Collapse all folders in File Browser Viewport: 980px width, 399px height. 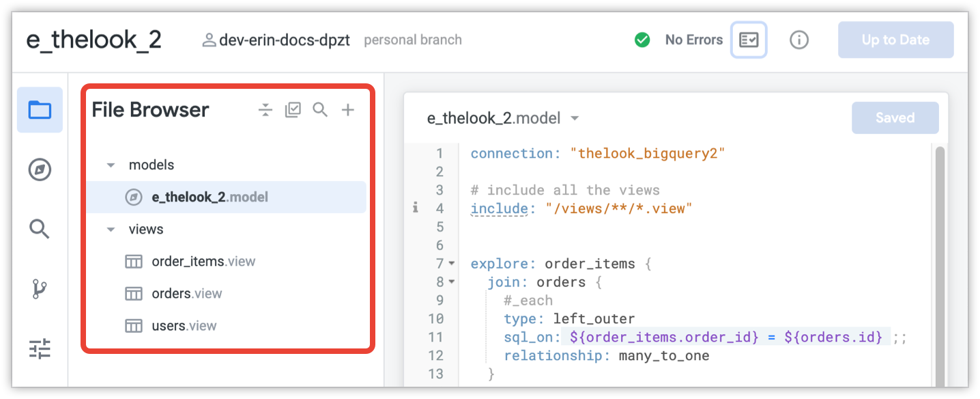tap(265, 110)
